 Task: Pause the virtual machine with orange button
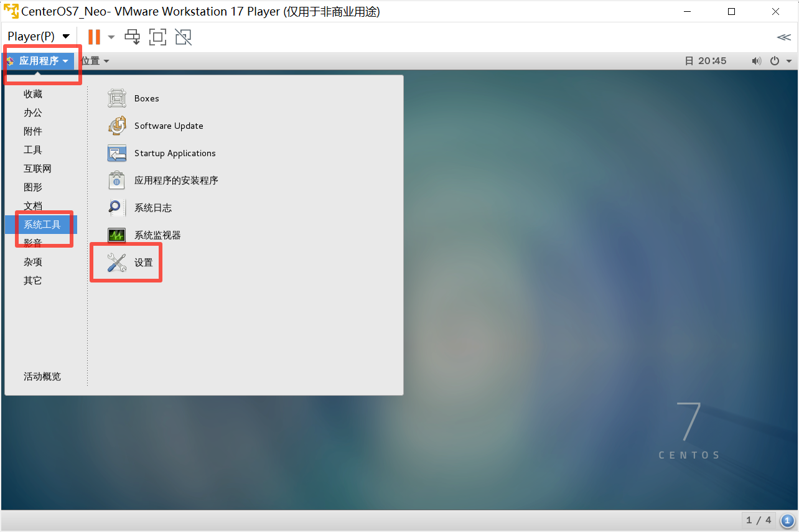(x=94, y=37)
